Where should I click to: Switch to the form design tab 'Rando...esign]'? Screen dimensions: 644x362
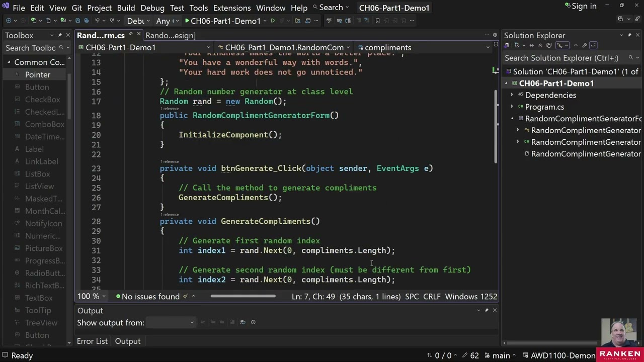tap(171, 35)
